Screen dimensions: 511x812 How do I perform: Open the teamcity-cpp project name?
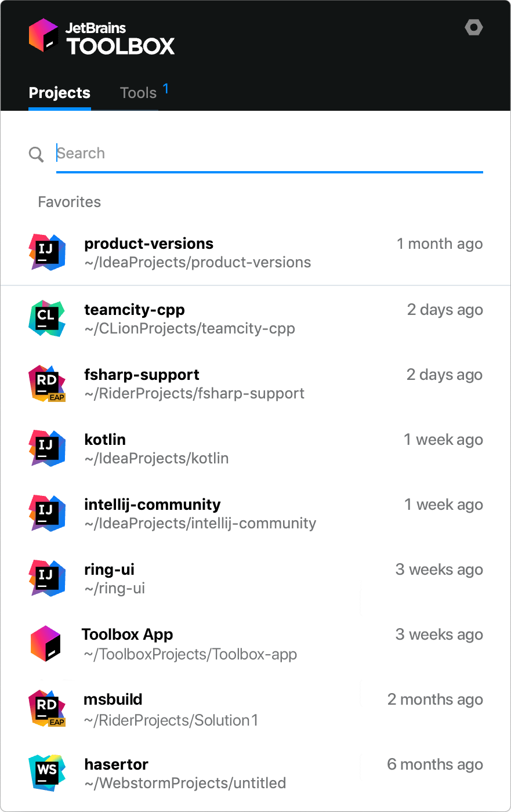point(135,310)
